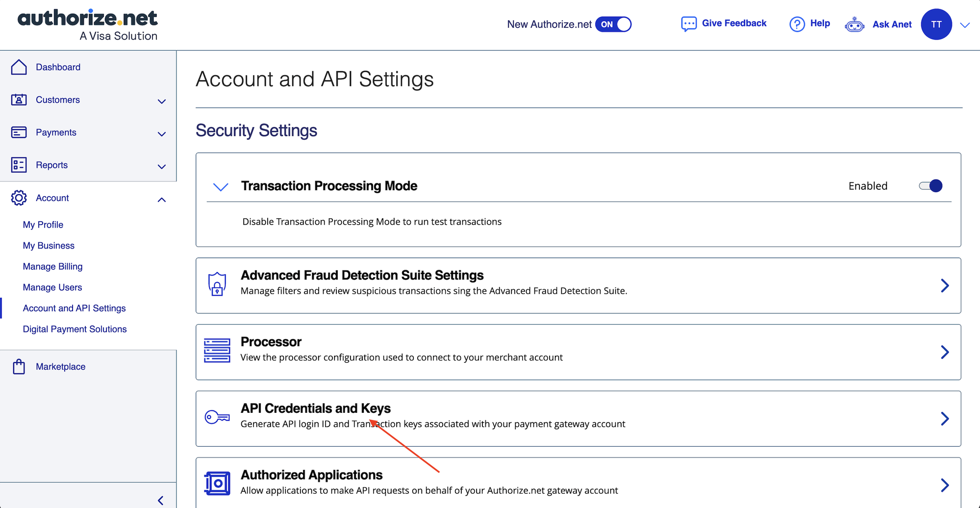Expand the Customers menu chevron
Image resolution: width=980 pixels, height=508 pixels.
(162, 102)
